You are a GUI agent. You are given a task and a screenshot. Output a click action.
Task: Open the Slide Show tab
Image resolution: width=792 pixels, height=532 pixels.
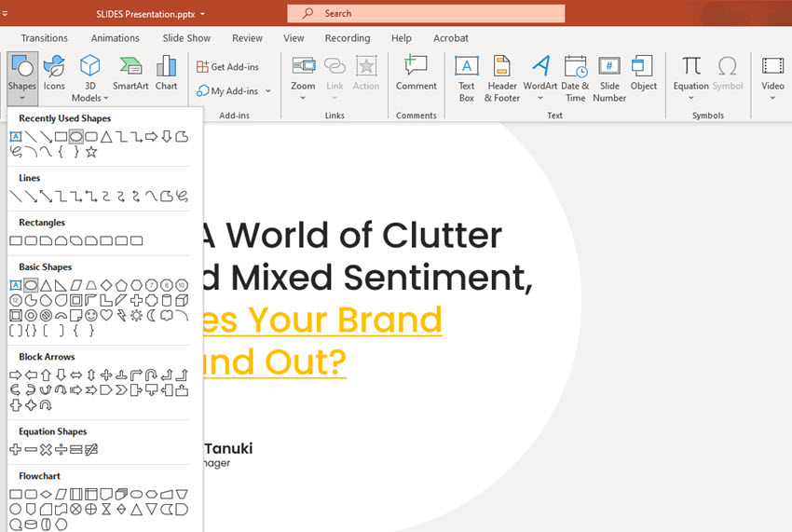[x=186, y=38]
